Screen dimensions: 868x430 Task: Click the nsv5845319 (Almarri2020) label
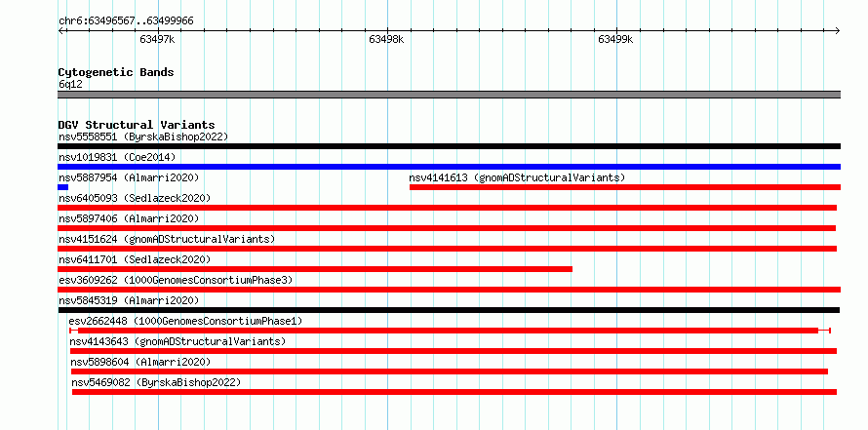[x=129, y=300]
